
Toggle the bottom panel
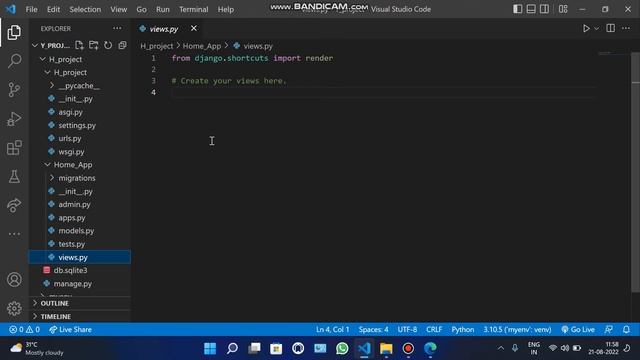531,9
